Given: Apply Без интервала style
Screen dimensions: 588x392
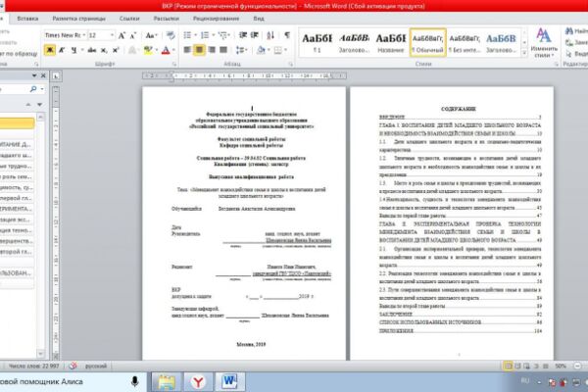Looking at the screenshot, I should (465, 42).
